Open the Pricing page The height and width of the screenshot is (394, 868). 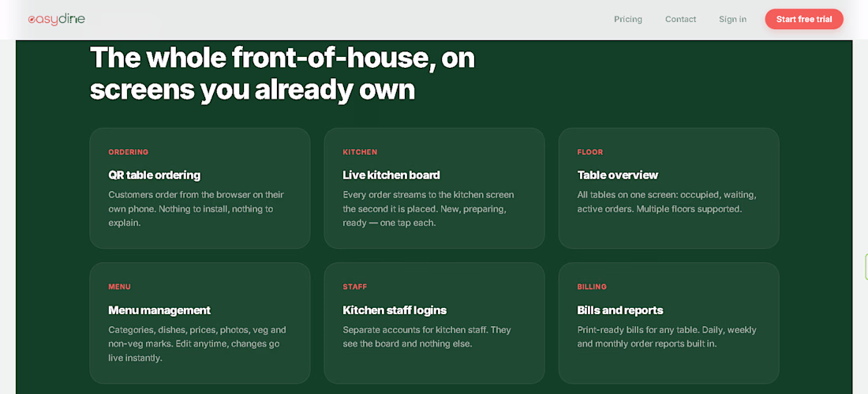(x=628, y=20)
